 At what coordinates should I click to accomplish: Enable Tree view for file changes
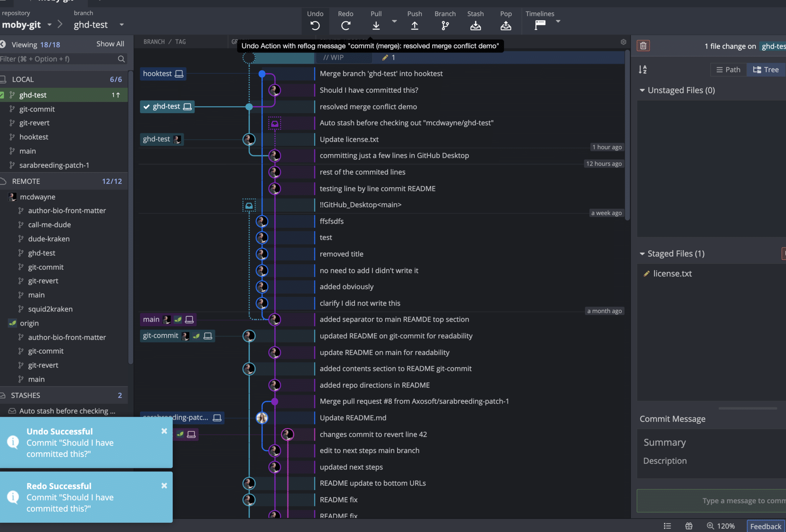point(765,69)
